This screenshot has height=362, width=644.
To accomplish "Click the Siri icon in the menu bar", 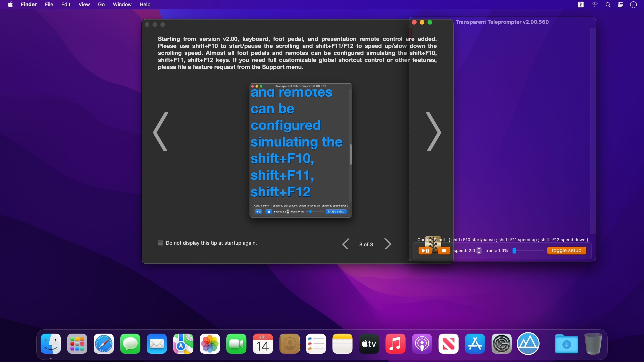I will pyautogui.click(x=633, y=4).
